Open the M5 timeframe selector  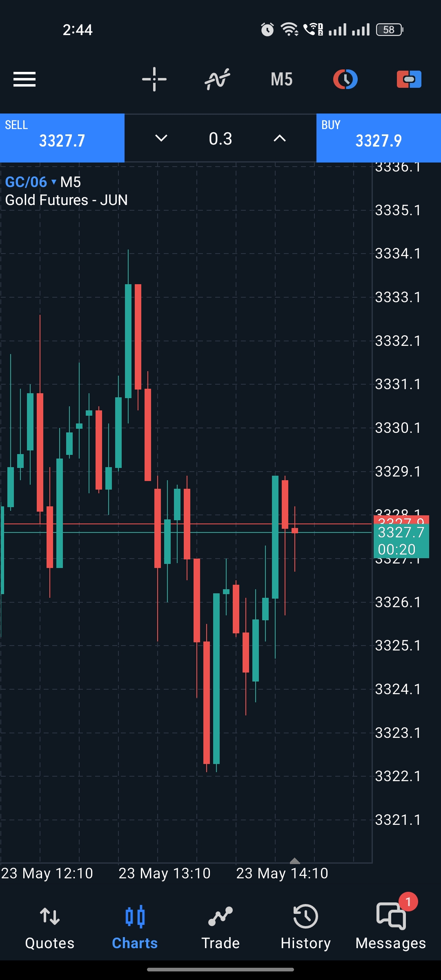click(x=282, y=79)
